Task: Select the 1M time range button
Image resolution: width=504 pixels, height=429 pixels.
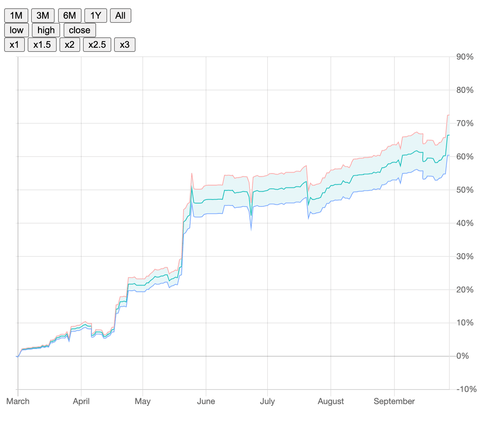Action: tap(16, 16)
